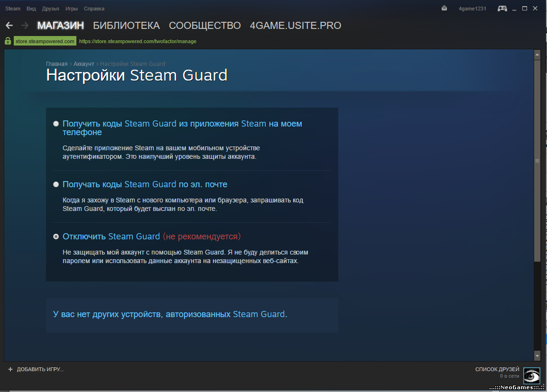
Task: Click the store.steampowered.com green domain badge
Action: tap(45, 41)
